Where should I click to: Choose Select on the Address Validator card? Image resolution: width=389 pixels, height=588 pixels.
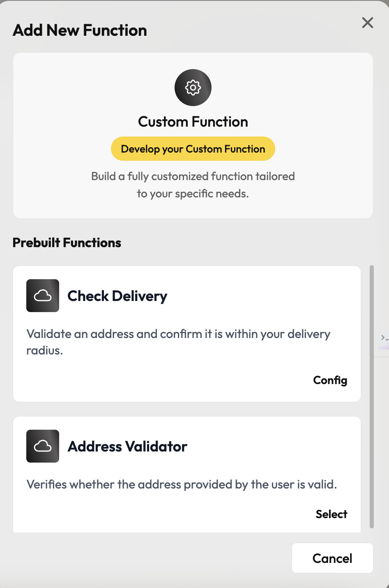[331, 514]
